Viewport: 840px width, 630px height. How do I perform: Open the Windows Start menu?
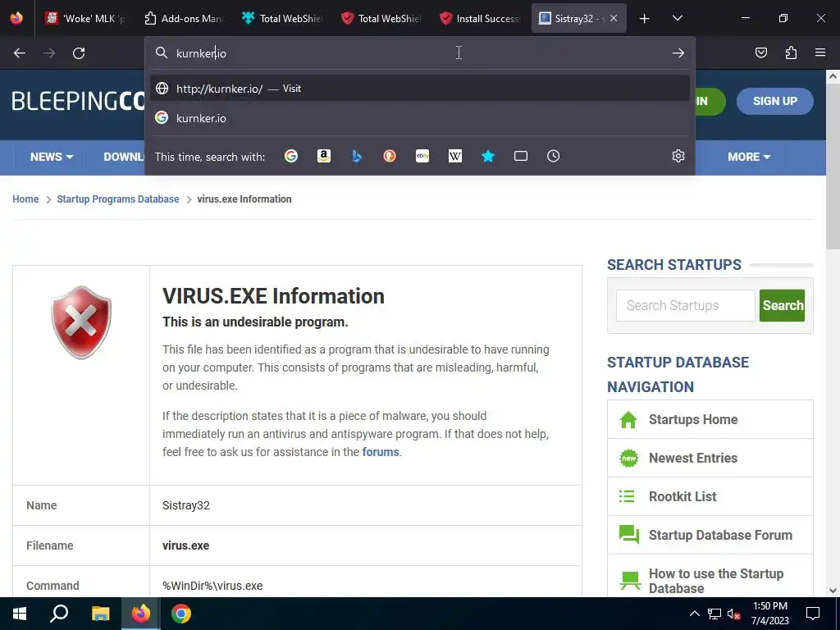20,614
